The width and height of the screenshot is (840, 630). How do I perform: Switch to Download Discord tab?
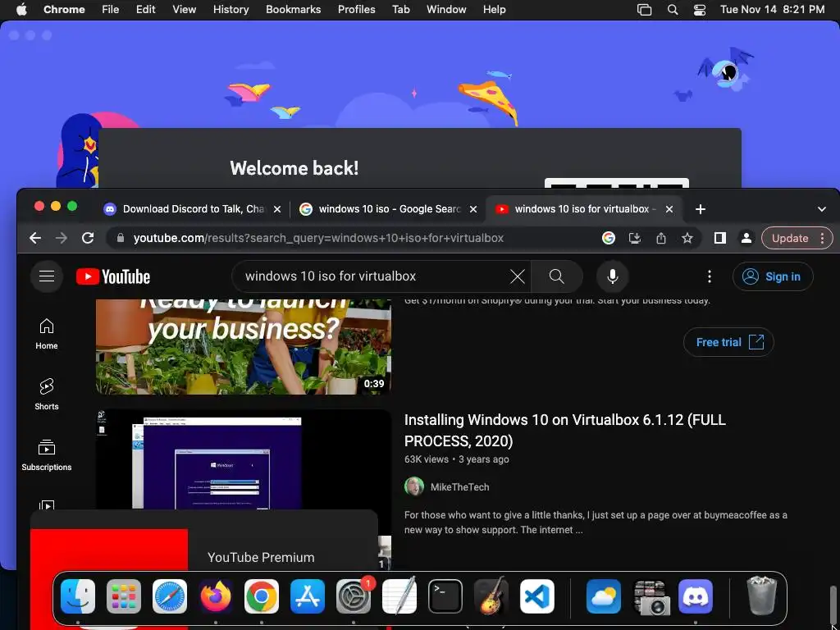185,209
